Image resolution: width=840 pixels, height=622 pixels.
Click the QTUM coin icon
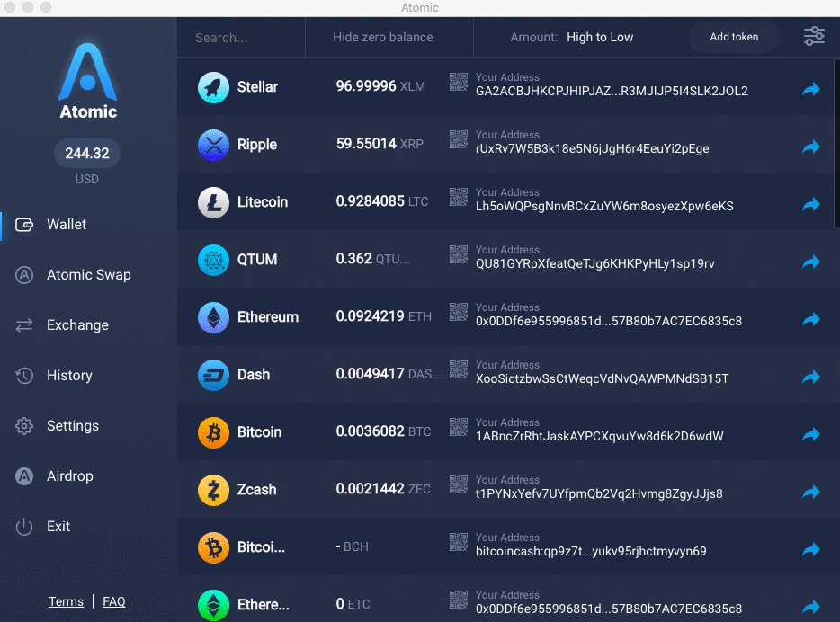(x=213, y=260)
